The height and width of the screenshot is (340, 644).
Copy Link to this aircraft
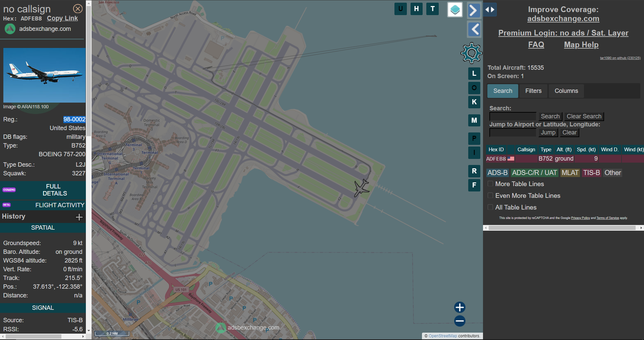tap(62, 18)
